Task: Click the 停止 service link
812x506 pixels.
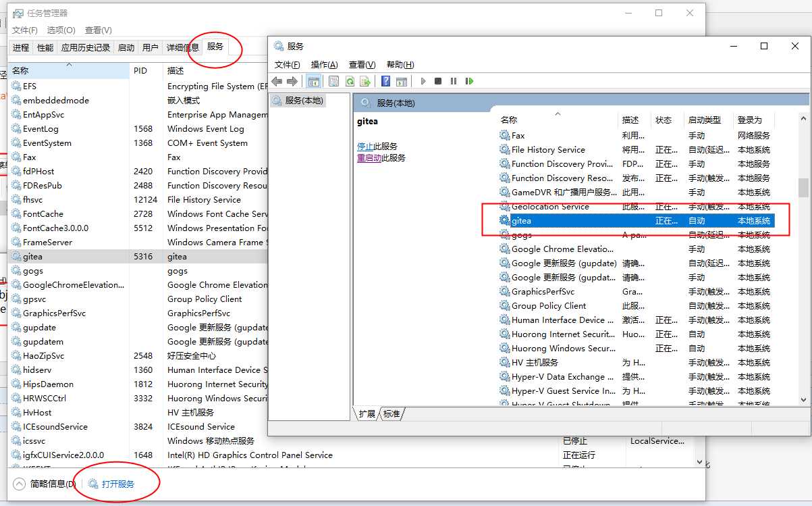Action: coord(365,147)
